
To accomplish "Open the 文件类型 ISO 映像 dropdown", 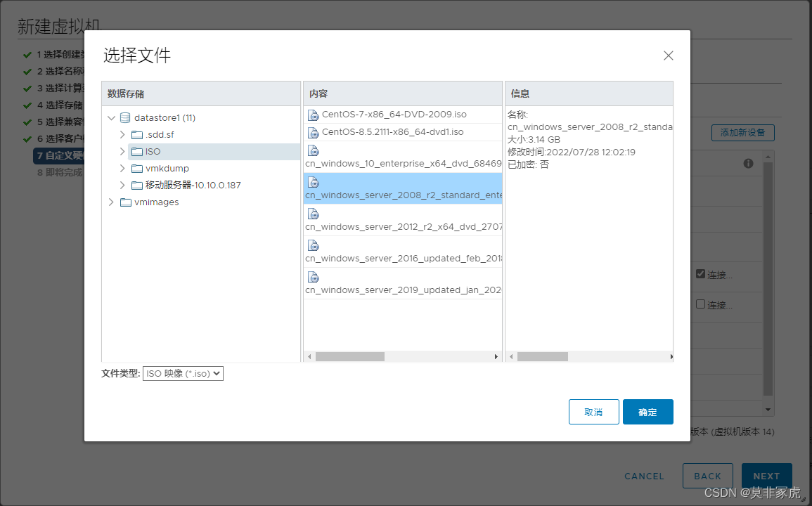I will tap(183, 374).
